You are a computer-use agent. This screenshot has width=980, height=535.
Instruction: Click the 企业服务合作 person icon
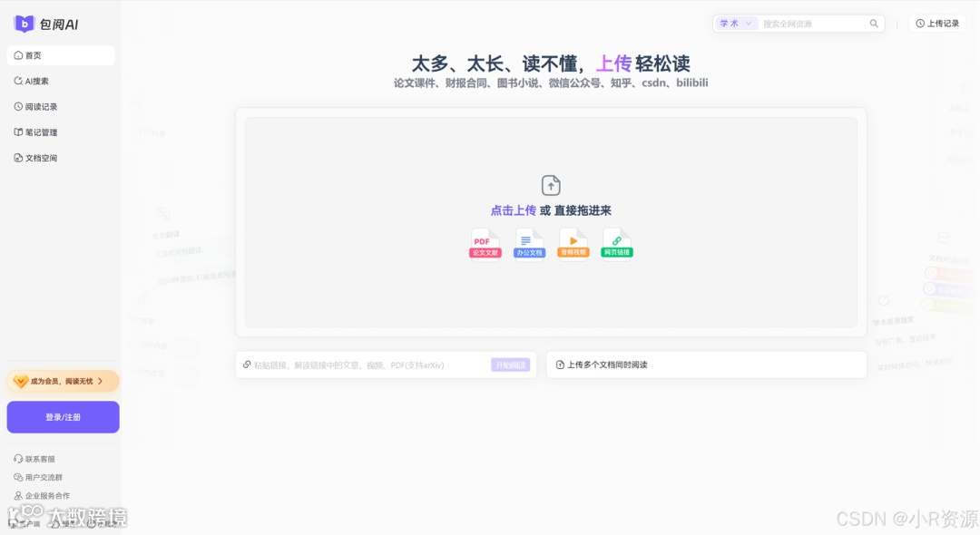(20, 495)
